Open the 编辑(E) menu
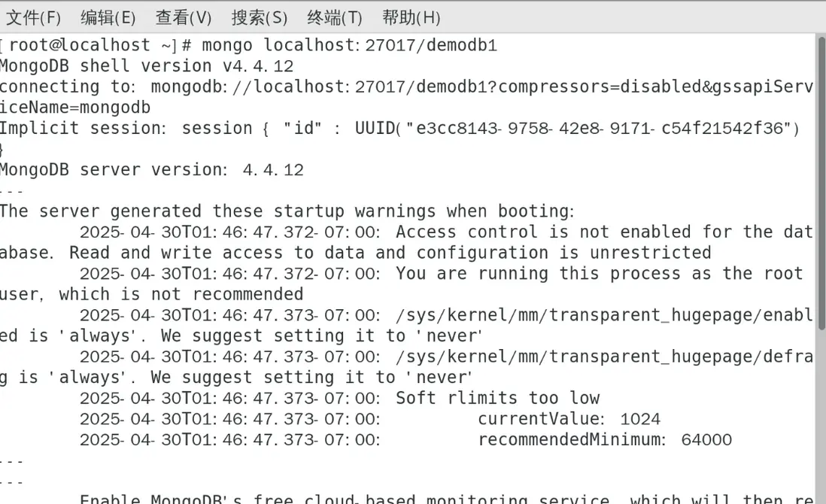The height and width of the screenshot is (504, 826). (x=108, y=17)
